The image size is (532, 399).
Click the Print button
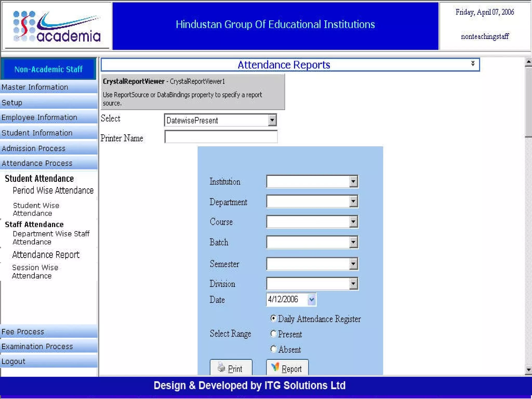tap(231, 368)
